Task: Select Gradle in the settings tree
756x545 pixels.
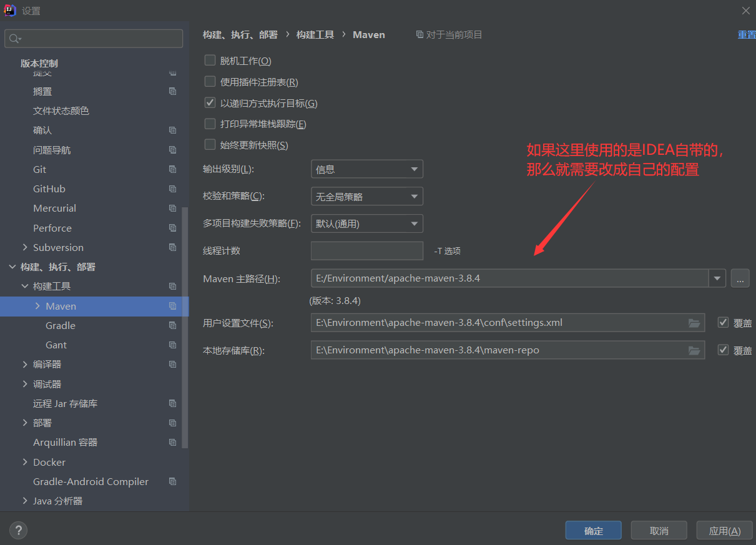Action: coord(61,325)
